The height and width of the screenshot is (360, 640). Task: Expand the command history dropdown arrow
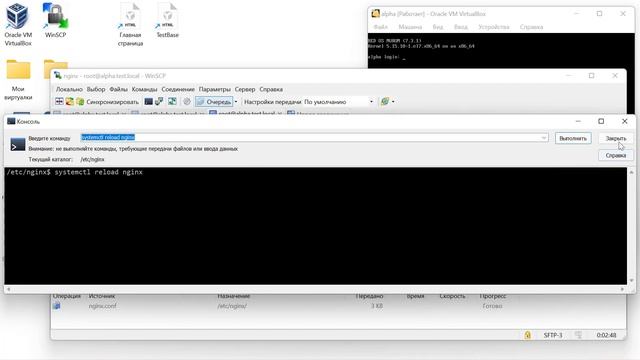click(544, 138)
